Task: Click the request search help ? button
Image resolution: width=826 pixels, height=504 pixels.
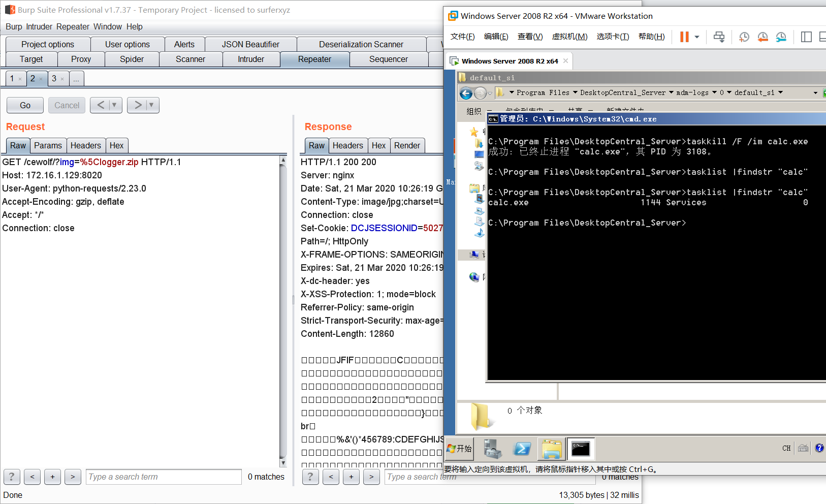Action: pyautogui.click(x=12, y=477)
